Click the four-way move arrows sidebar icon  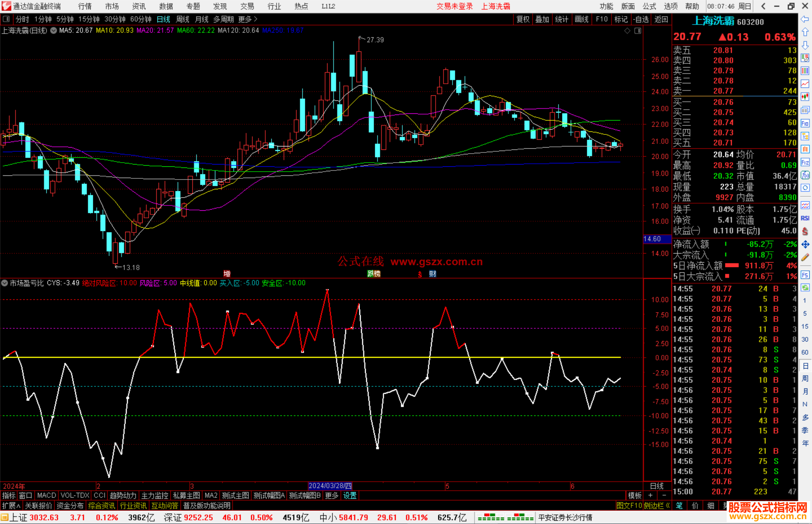pyautogui.click(x=805, y=245)
